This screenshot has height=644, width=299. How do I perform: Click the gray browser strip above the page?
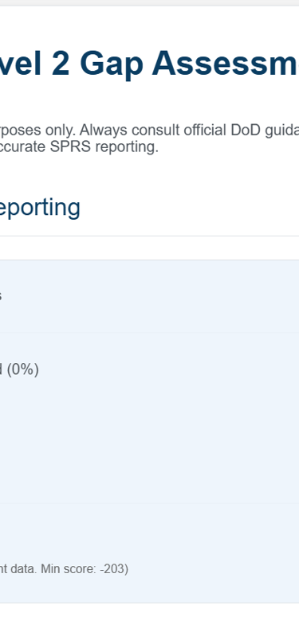149,3
